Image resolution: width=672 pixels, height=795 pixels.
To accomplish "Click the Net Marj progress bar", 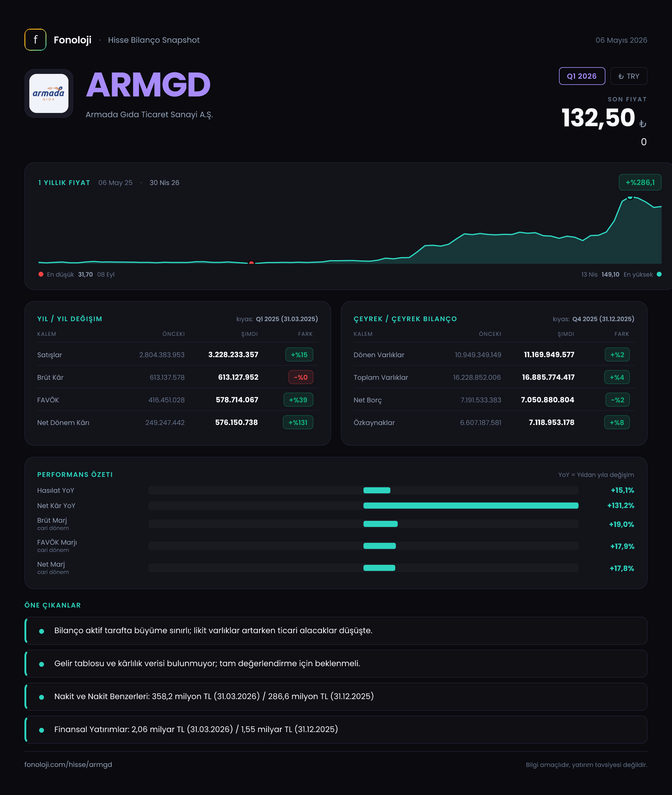I will tap(363, 568).
